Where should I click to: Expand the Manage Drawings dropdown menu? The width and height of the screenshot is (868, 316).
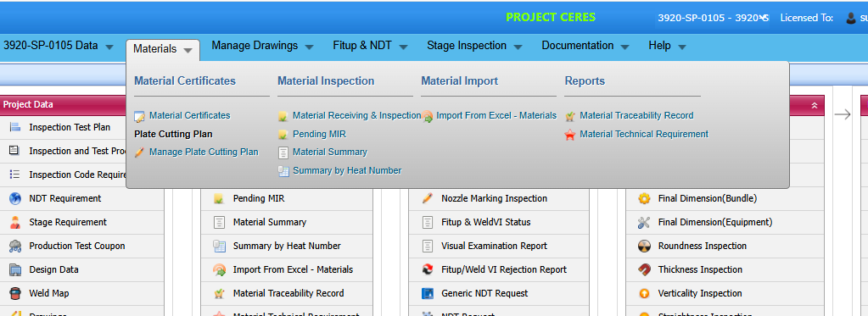(x=309, y=47)
